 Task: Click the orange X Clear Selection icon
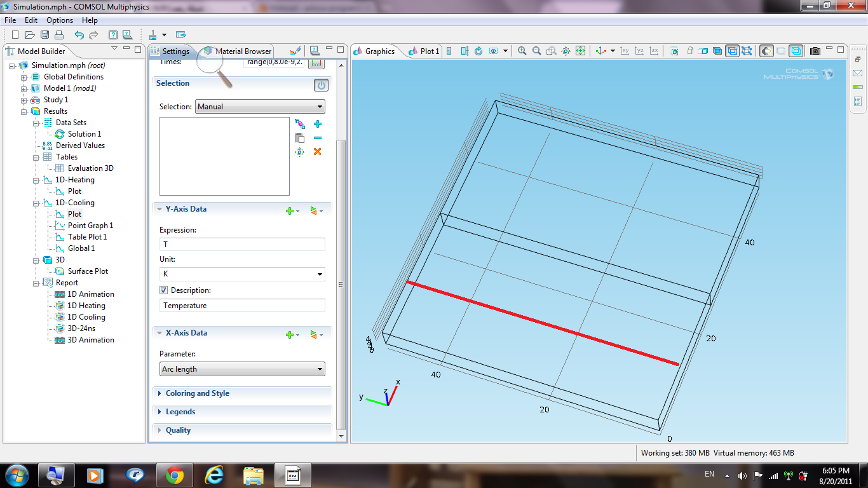click(318, 152)
